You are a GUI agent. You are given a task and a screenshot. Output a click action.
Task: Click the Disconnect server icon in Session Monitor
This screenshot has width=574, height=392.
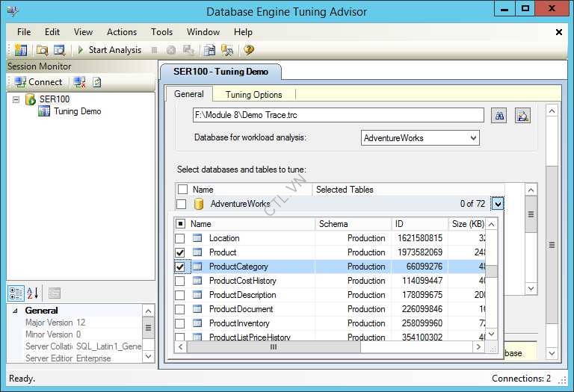pos(79,82)
